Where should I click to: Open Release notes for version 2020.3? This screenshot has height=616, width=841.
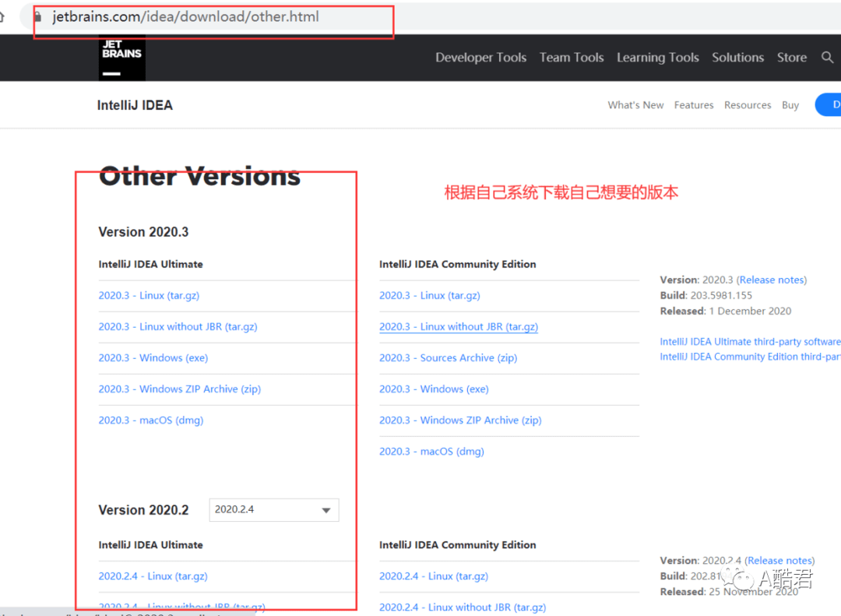pos(772,280)
